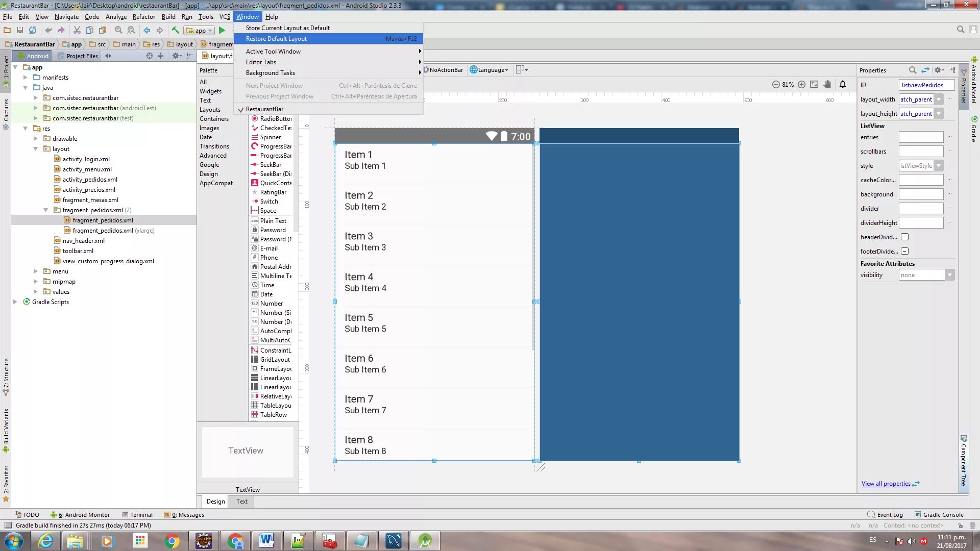Toggle the footerDividersEnabled checkbox
Image resolution: width=980 pixels, height=551 pixels.
[904, 252]
